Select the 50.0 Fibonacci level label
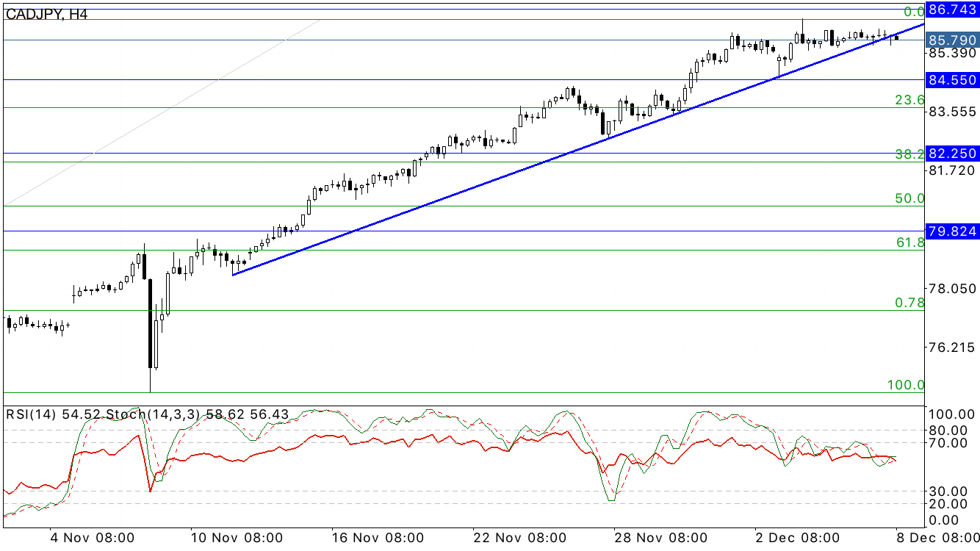This screenshot has height=551, width=980. (x=909, y=198)
